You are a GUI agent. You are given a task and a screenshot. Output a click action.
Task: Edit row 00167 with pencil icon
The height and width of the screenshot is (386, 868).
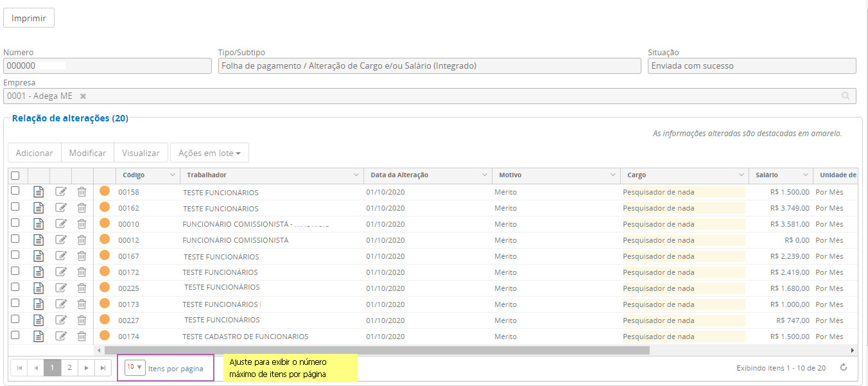coord(61,255)
